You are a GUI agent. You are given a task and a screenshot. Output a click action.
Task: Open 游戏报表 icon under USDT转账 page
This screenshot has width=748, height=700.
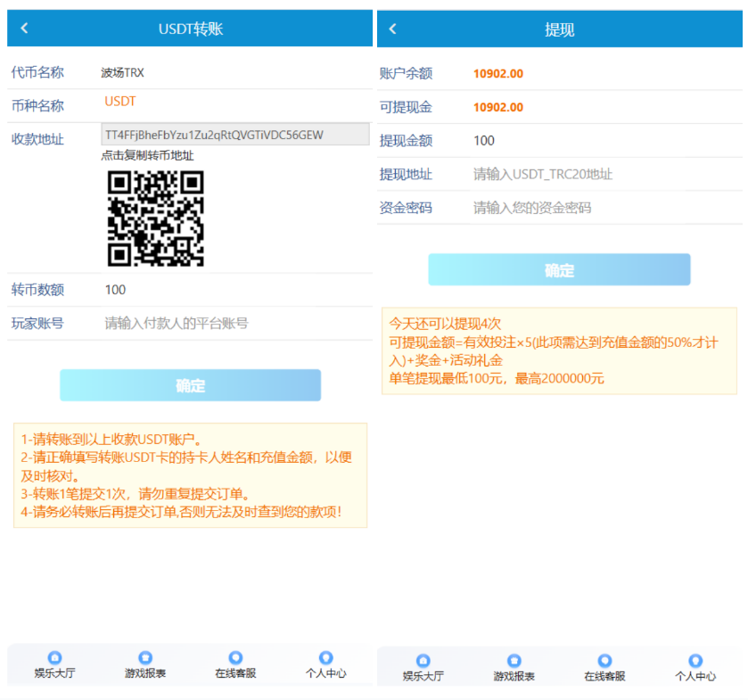[x=145, y=658]
